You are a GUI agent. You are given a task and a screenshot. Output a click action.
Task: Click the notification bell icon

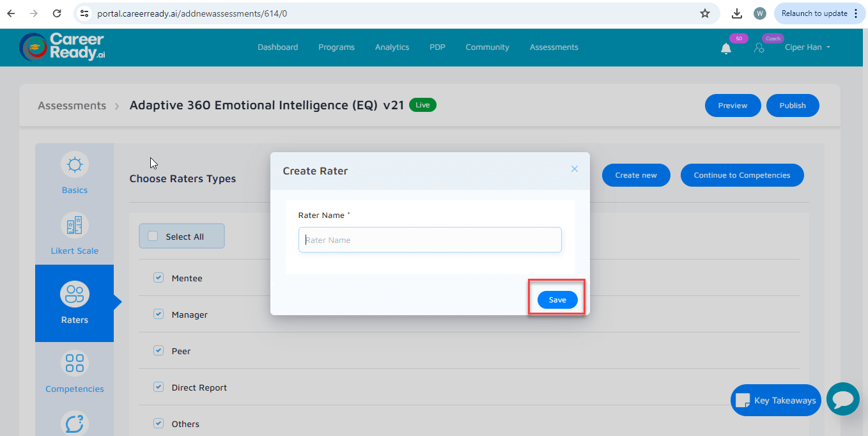tap(725, 47)
